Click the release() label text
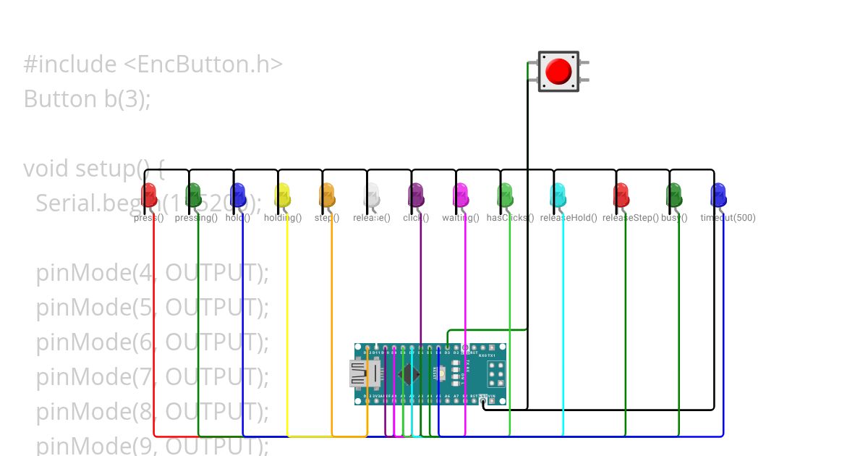 tap(372, 218)
